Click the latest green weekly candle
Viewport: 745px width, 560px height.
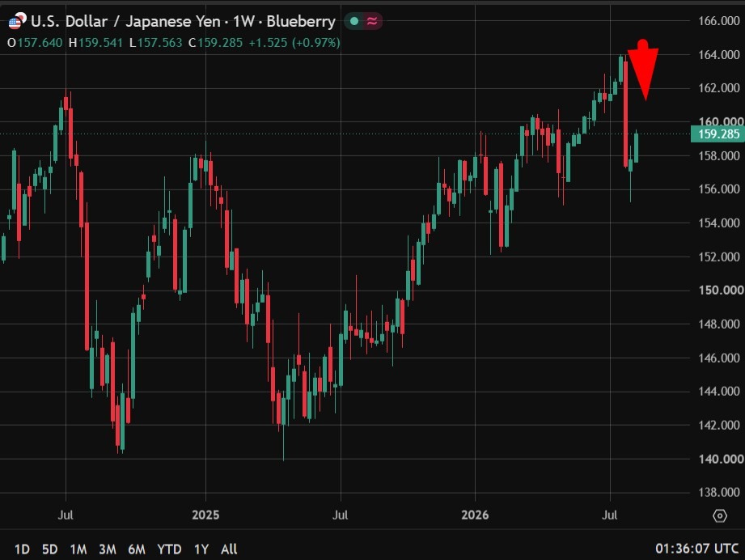point(636,148)
